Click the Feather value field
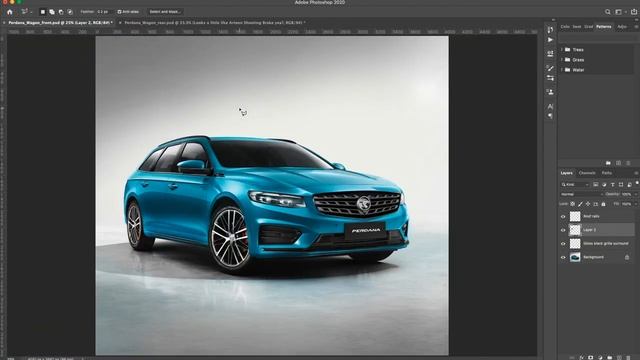Viewport: 640px width, 360px height. [x=104, y=12]
